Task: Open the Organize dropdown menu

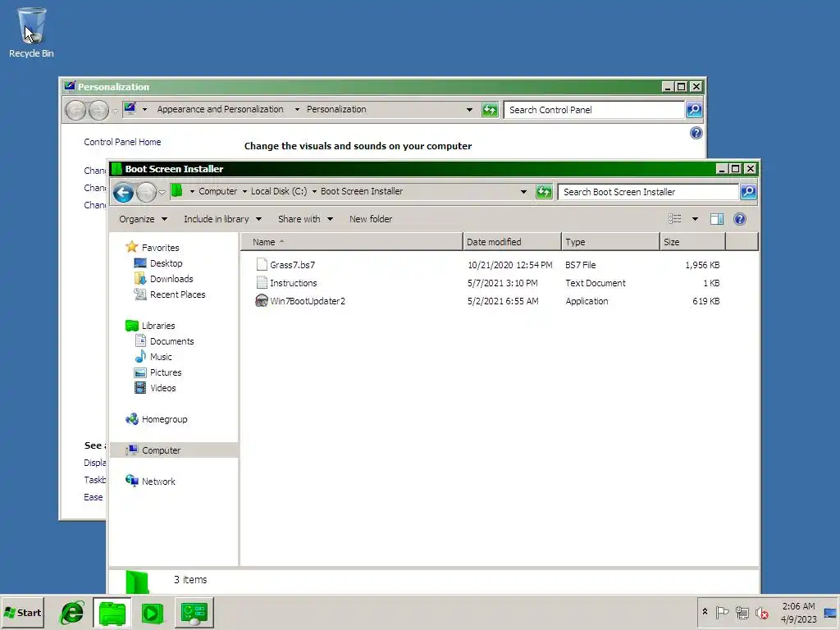Action: (143, 218)
